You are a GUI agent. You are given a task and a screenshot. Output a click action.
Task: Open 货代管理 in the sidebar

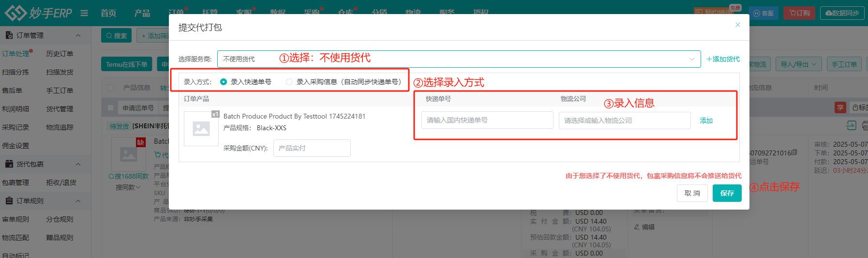click(x=60, y=109)
